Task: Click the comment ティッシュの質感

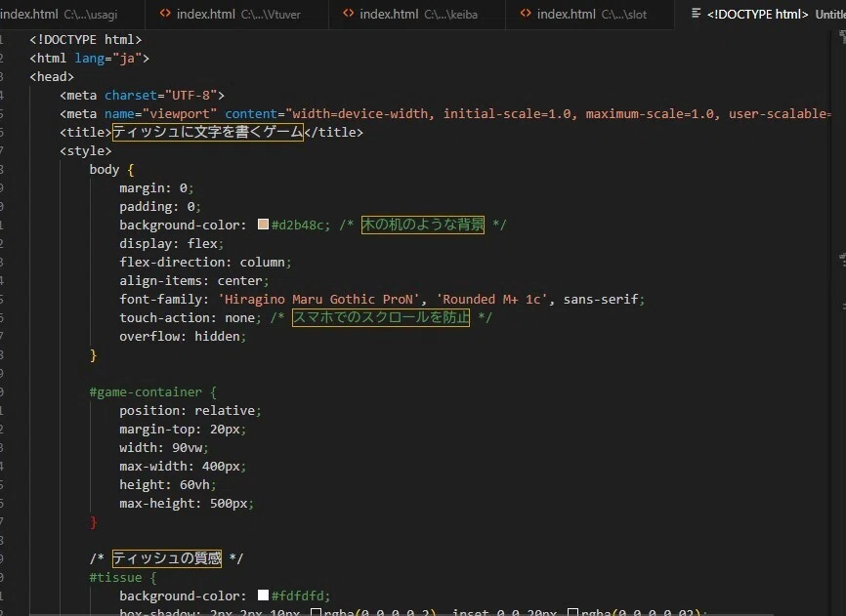Action: point(167,558)
